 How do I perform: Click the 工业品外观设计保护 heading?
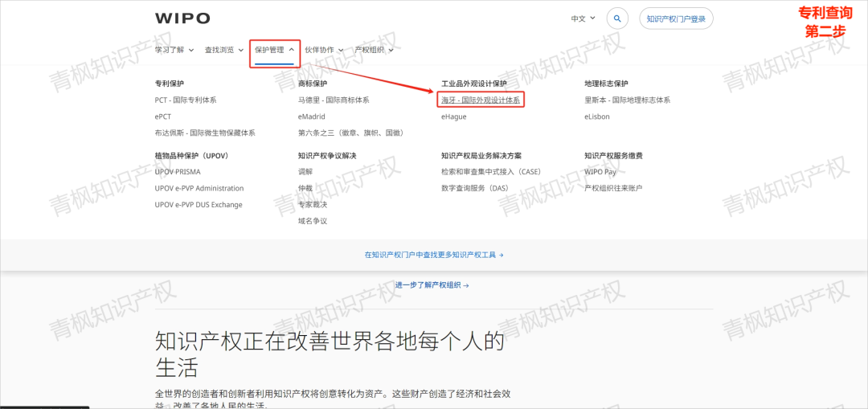coord(474,84)
